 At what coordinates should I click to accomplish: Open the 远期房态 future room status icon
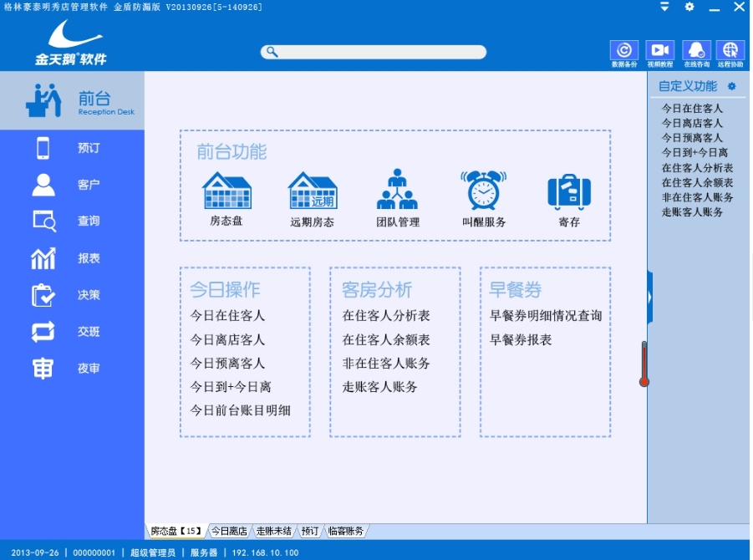[312, 191]
